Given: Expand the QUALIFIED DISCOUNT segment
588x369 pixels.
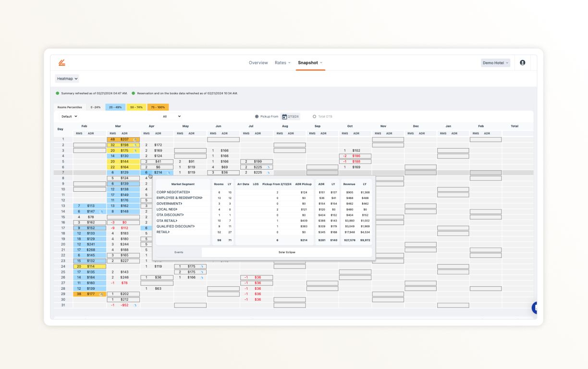Looking at the screenshot, I should [176, 226].
